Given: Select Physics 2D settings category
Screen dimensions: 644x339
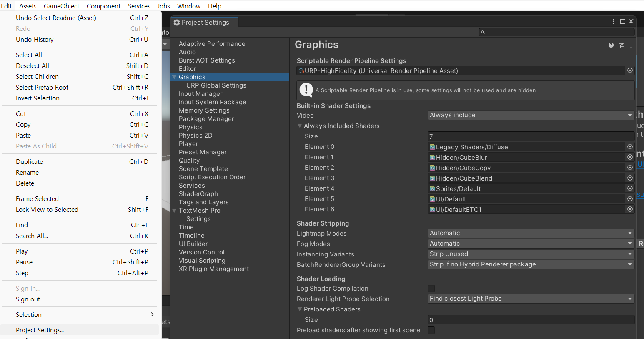Looking at the screenshot, I should 195,136.
